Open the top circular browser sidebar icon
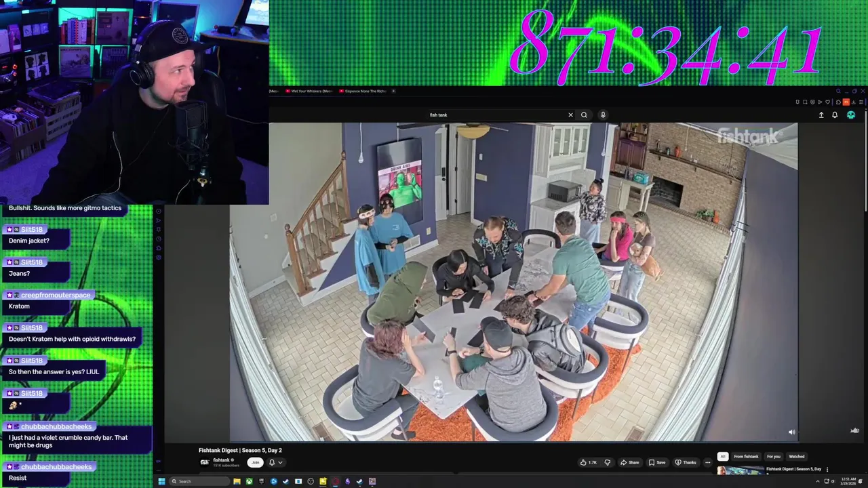868x488 pixels. 158,211
